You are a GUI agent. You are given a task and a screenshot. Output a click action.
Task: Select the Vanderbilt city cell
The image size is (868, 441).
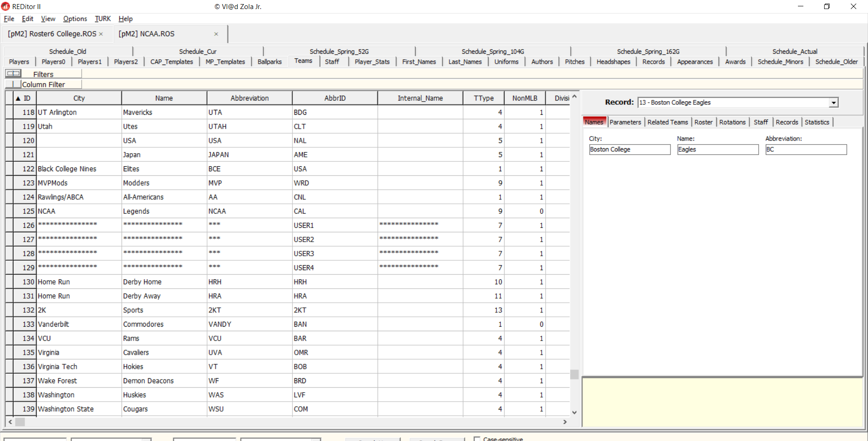click(79, 324)
